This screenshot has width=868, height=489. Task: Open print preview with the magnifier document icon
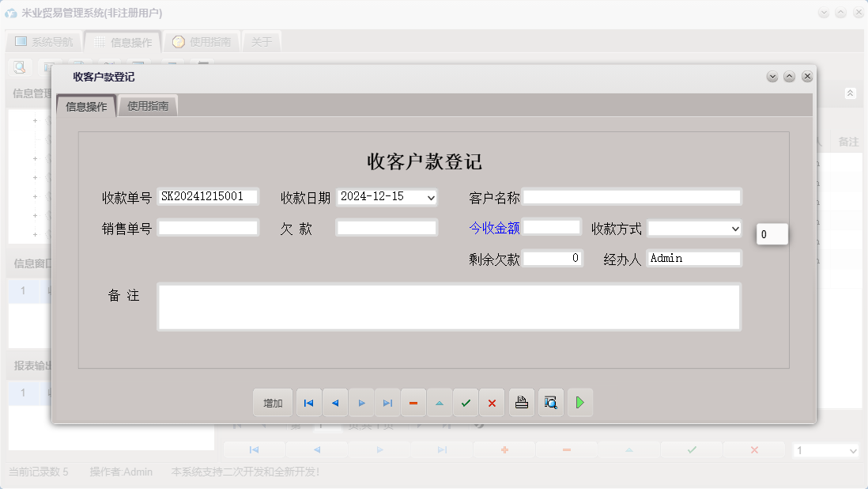[550, 403]
